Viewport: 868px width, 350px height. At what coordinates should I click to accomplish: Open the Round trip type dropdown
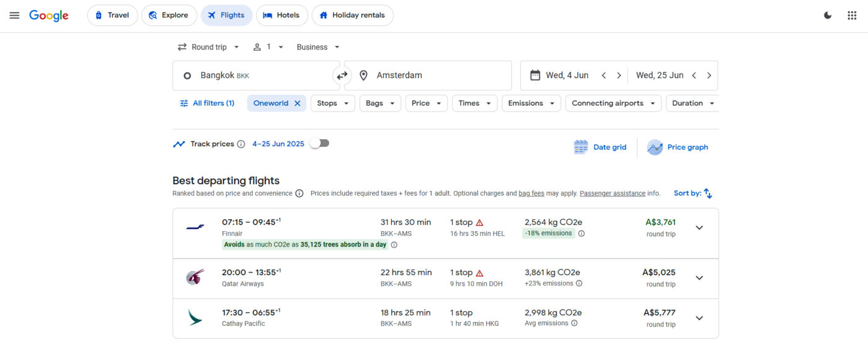tap(208, 47)
